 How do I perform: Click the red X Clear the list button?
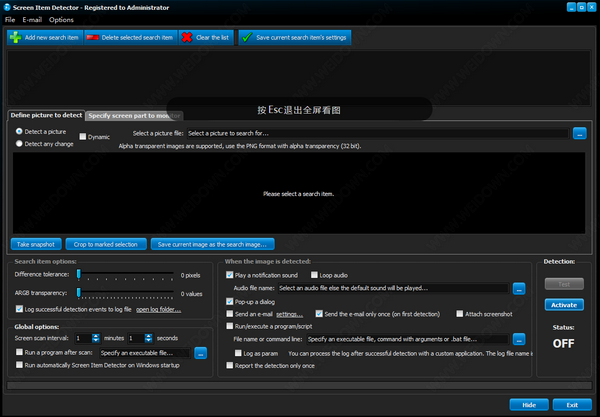[206, 37]
